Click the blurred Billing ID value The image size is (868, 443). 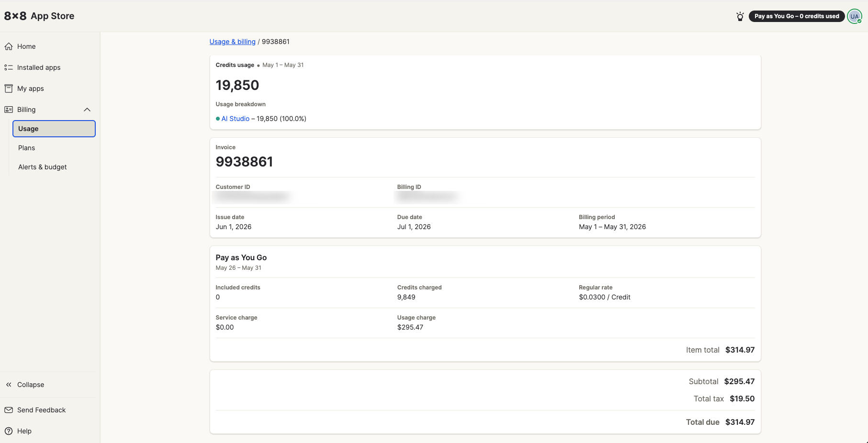point(427,196)
